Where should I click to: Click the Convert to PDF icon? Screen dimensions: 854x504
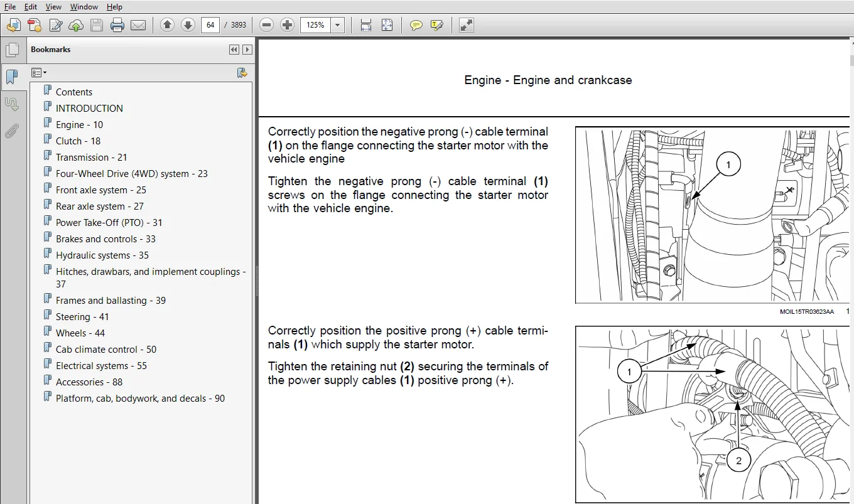(x=35, y=25)
